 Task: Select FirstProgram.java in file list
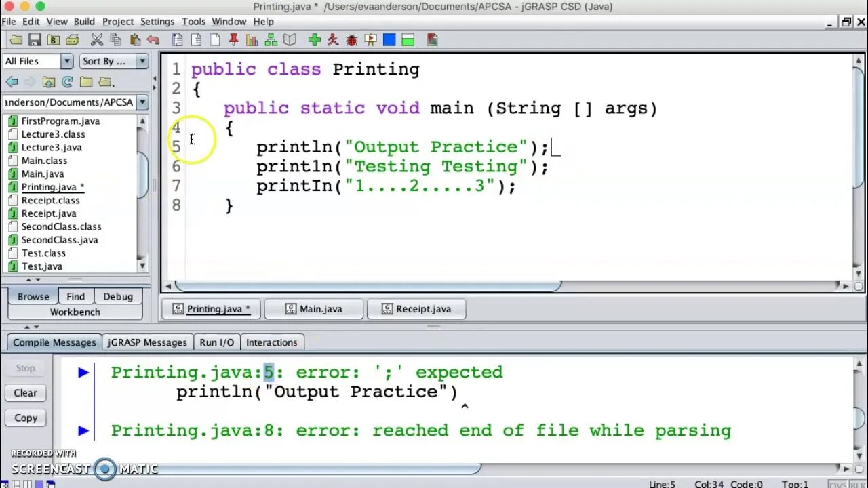tap(60, 121)
